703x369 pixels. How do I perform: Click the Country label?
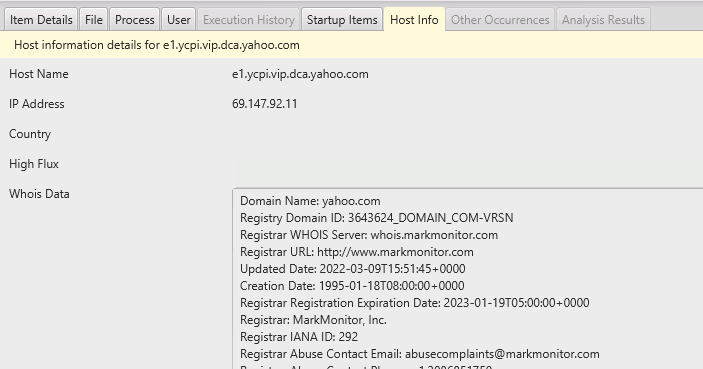click(30, 134)
